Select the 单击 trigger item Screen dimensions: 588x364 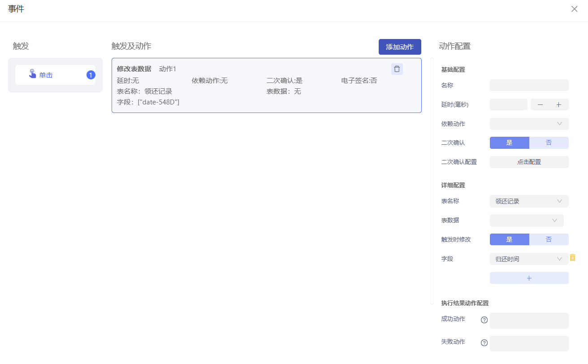pos(56,75)
